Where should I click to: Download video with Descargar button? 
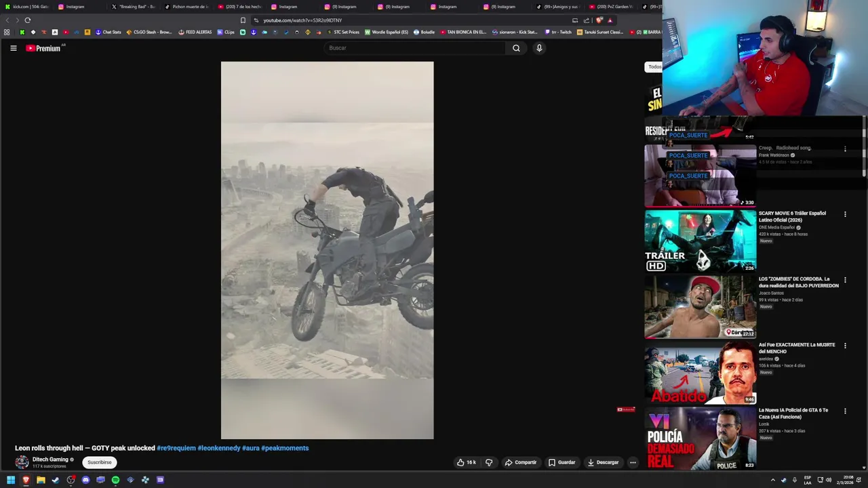point(604,462)
